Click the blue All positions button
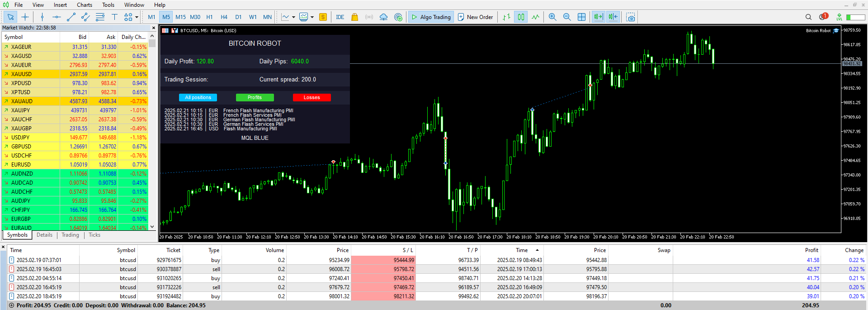The height and width of the screenshot is (310, 868). [198, 97]
